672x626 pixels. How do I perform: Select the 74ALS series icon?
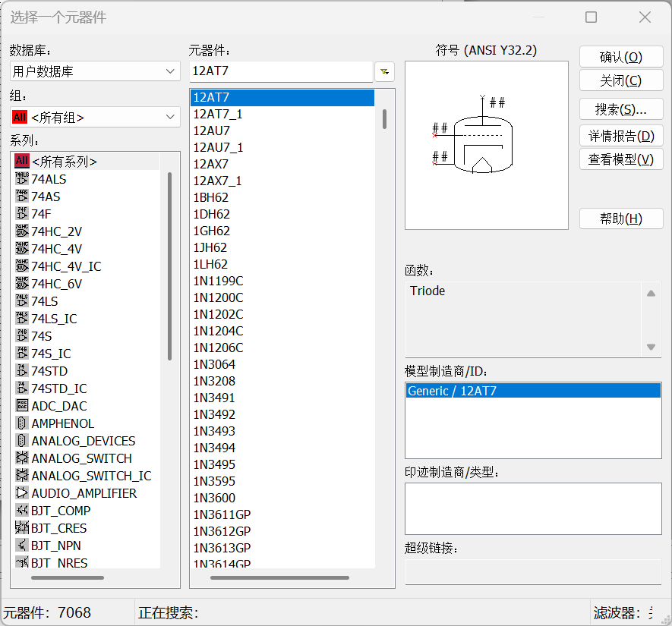21,179
